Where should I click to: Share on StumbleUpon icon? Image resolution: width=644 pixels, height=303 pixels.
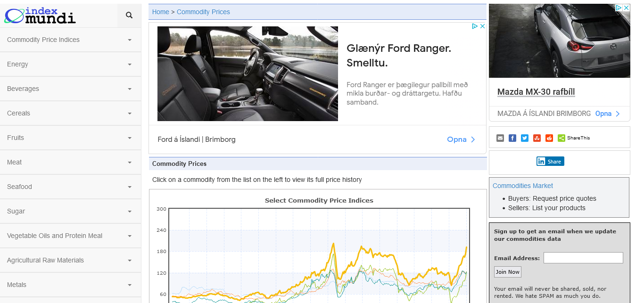[x=537, y=138]
